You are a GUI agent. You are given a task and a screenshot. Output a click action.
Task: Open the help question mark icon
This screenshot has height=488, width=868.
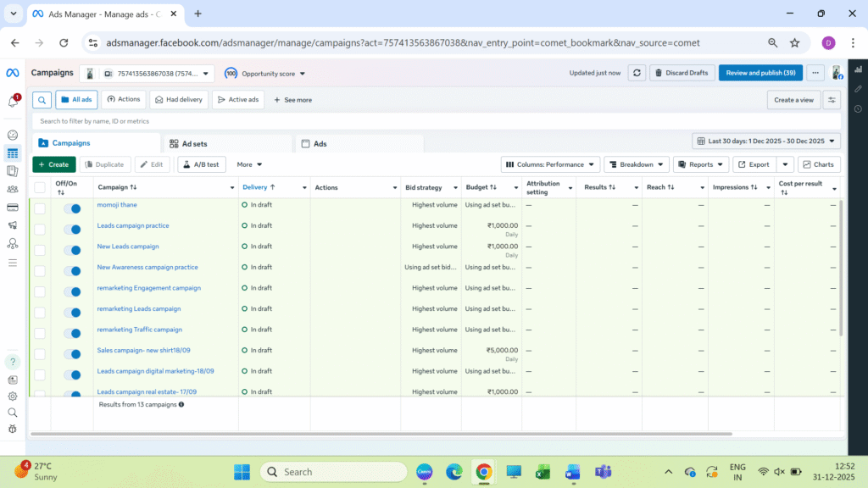pyautogui.click(x=13, y=362)
